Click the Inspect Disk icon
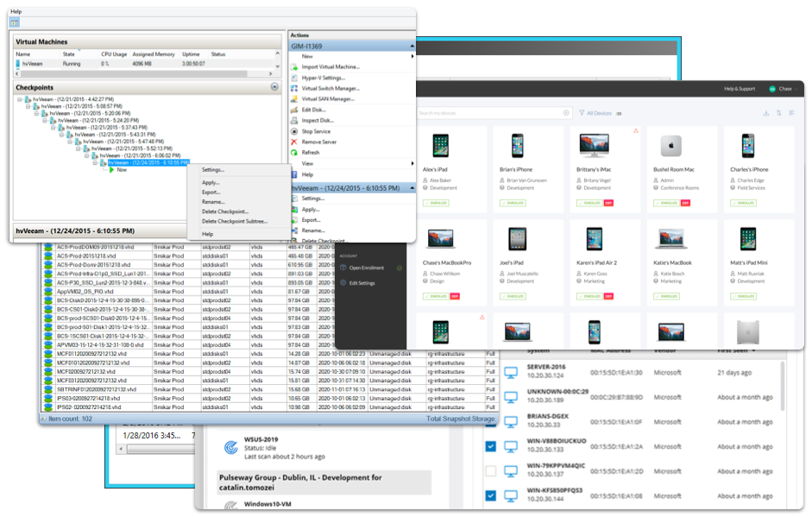The image size is (812, 517). (294, 120)
